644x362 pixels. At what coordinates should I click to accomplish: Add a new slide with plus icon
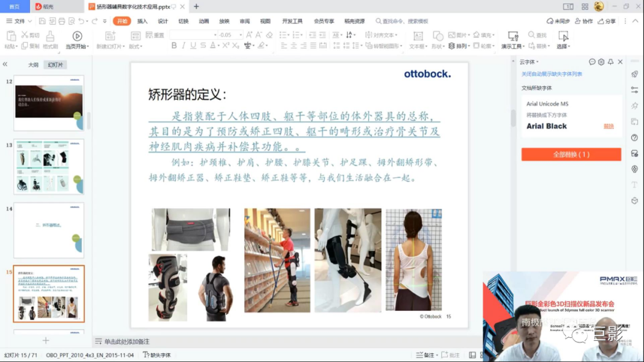tap(46, 340)
